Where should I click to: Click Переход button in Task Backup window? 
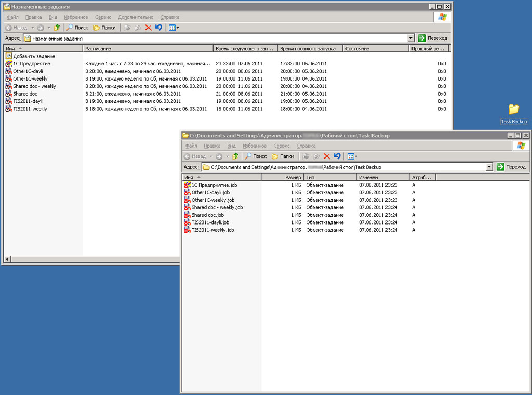tap(511, 167)
